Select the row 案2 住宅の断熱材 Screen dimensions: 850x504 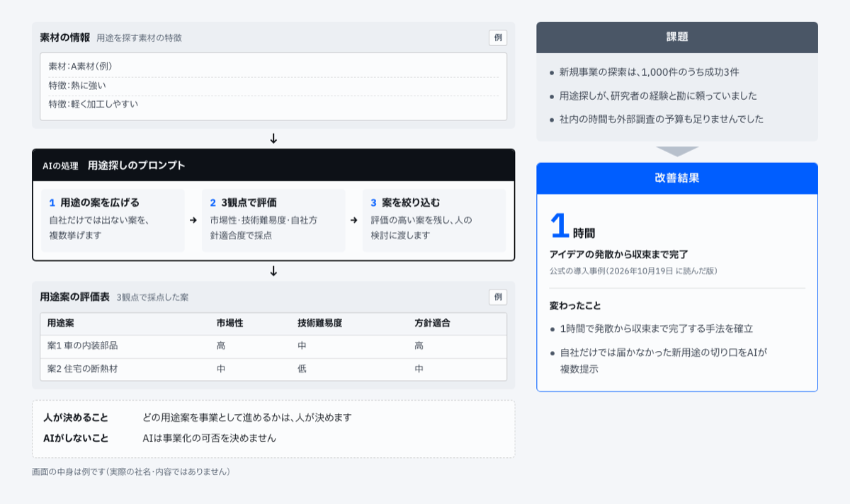pyautogui.click(x=273, y=369)
